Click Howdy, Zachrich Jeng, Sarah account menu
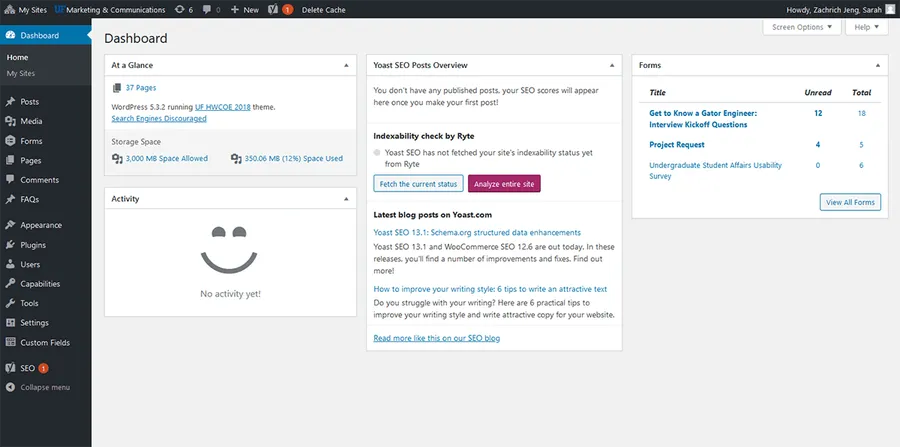 pos(834,10)
